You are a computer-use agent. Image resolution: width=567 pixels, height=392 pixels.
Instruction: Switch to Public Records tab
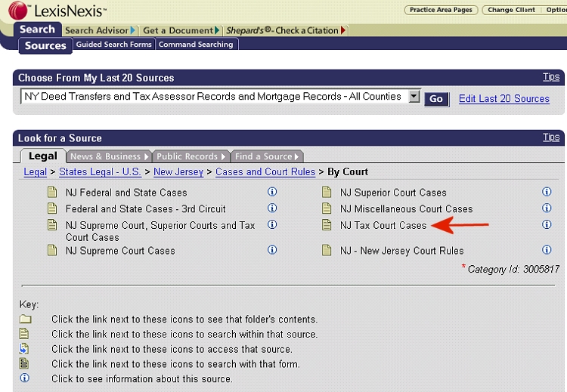point(191,156)
